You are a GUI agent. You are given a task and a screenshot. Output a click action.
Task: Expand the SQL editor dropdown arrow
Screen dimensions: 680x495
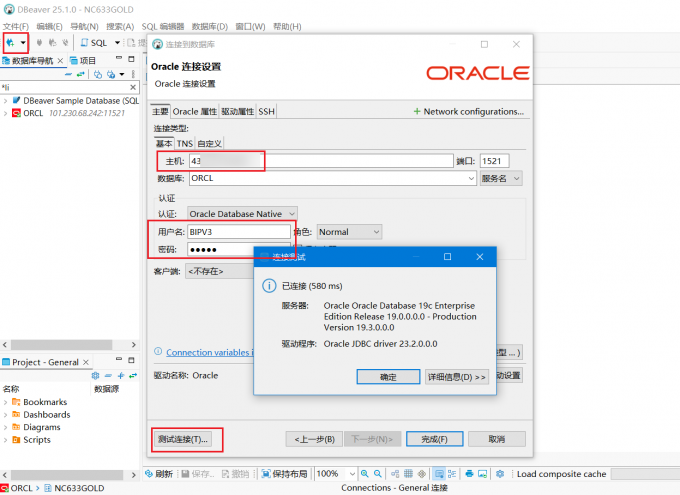[117, 43]
